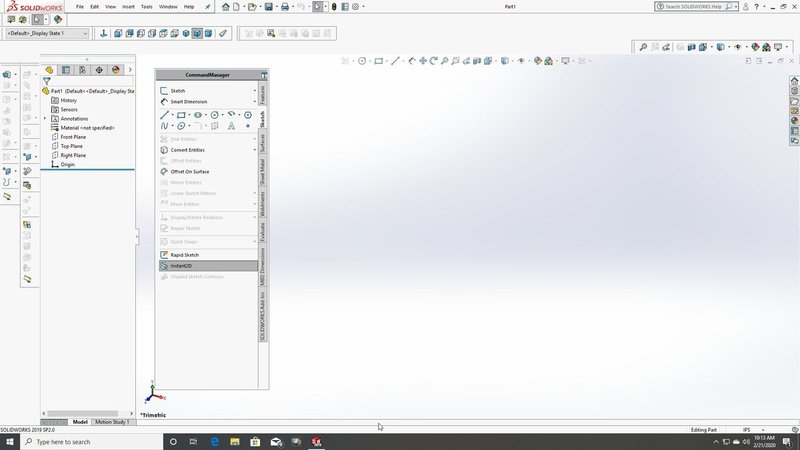This screenshot has height=450, width=800.
Task: Open the PropertyManager tab icon
Action: (x=66, y=70)
